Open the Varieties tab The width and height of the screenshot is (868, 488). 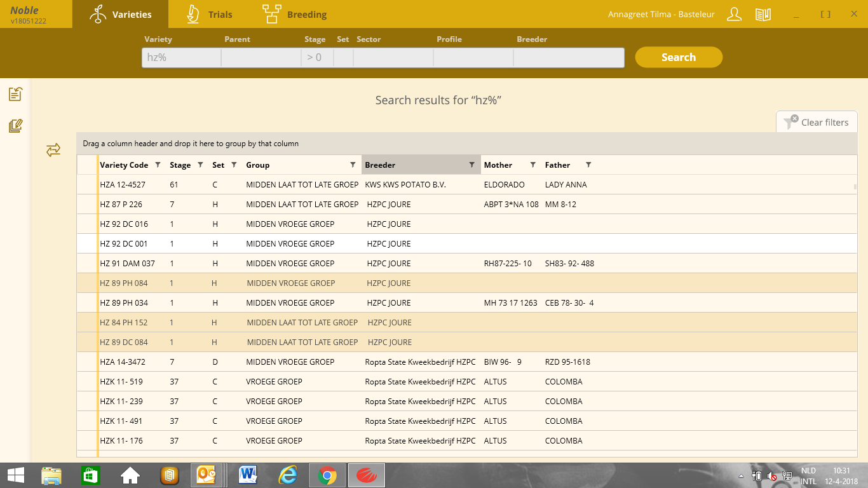click(120, 14)
